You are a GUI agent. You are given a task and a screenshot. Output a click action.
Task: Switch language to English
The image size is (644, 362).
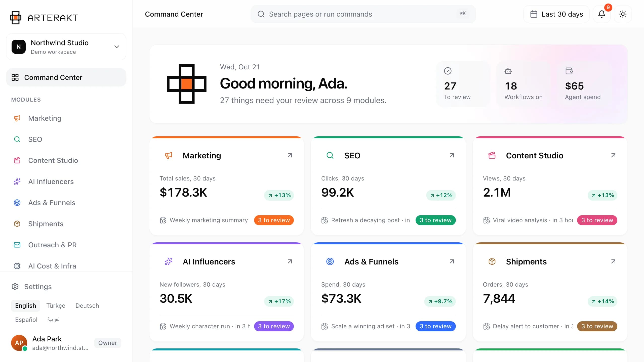tap(26, 305)
